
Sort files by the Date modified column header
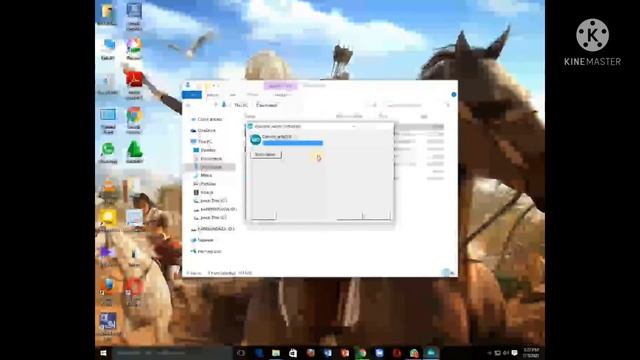(x=349, y=116)
